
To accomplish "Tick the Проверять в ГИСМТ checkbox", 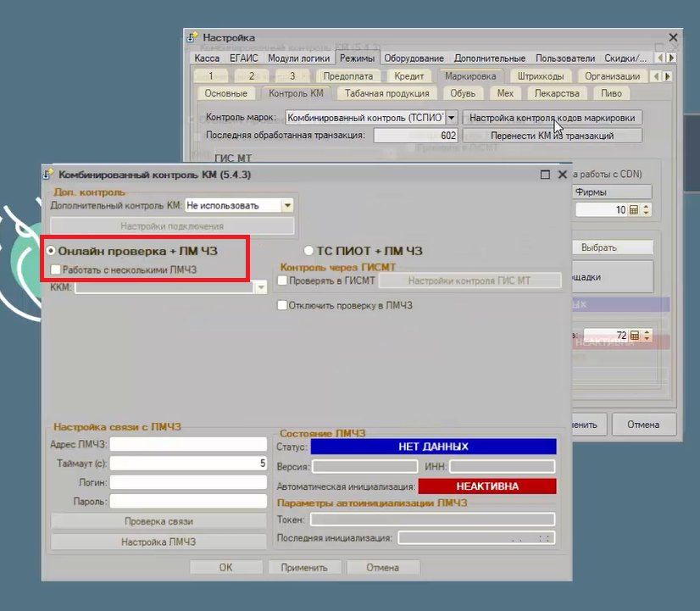I will (x=282, y=281).
